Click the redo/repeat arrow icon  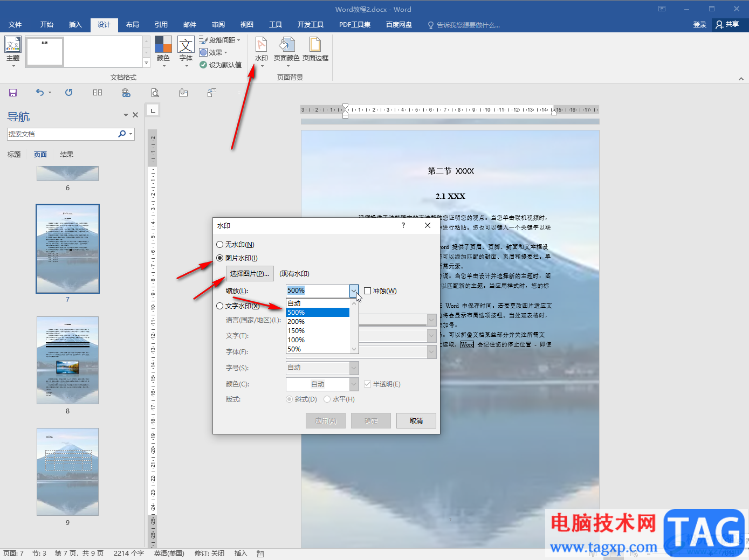click(69, 93)
